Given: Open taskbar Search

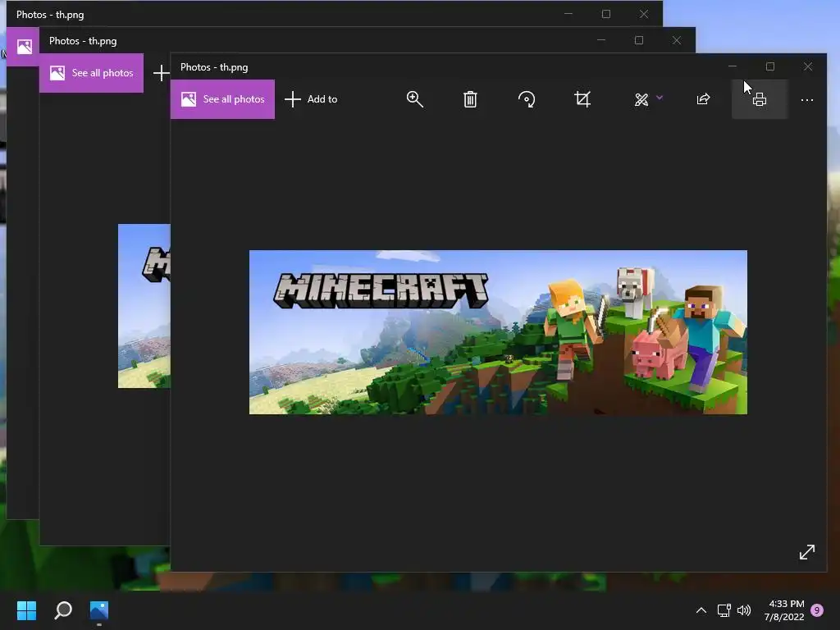Looking at the screenshot, I should (x=63, y=610).
